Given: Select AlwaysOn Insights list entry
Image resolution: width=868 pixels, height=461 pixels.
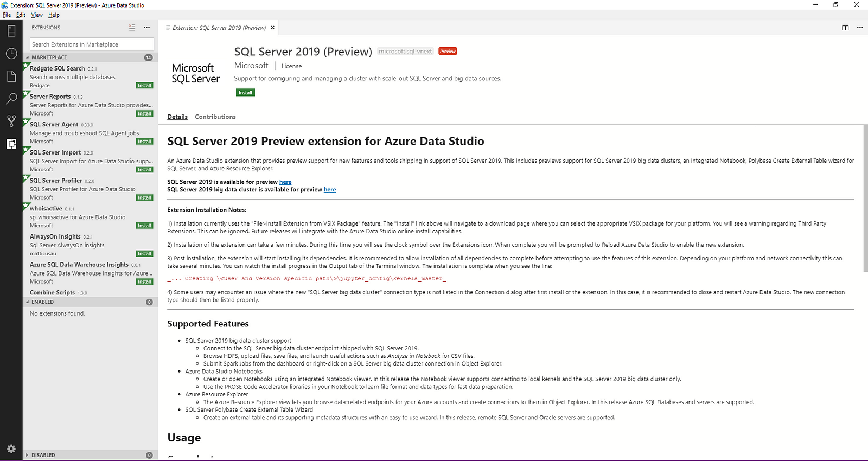Looking at the screenshot, I should (x=90, y=245).
